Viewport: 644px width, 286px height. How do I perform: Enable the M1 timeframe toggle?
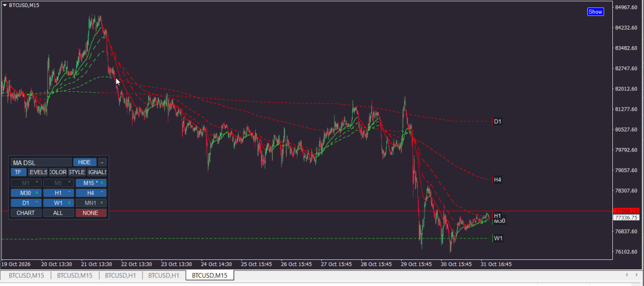tap(26, 183)
